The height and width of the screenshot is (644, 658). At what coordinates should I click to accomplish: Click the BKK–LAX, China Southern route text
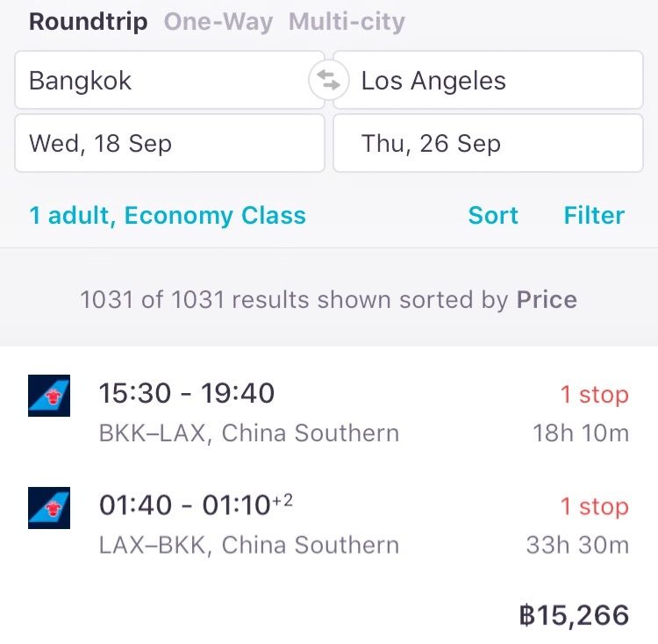click(248, 433)
